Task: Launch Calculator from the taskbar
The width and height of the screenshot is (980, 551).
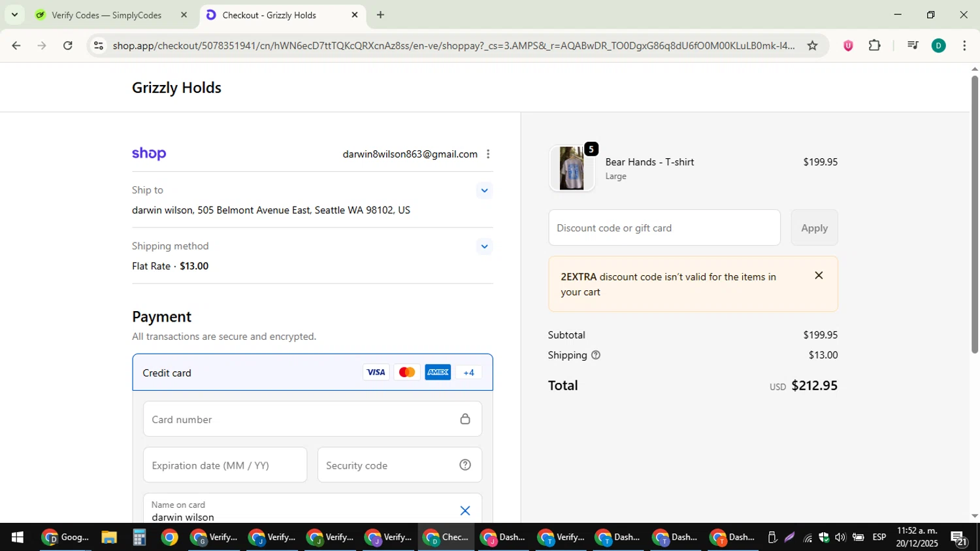Action: tap(139, 537)
